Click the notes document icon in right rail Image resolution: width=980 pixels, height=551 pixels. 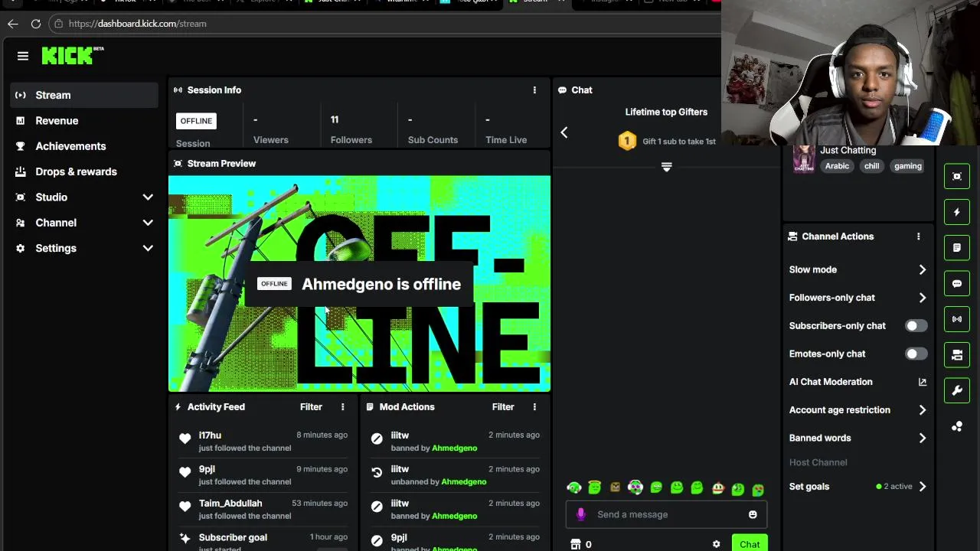[x=957, y=248]
